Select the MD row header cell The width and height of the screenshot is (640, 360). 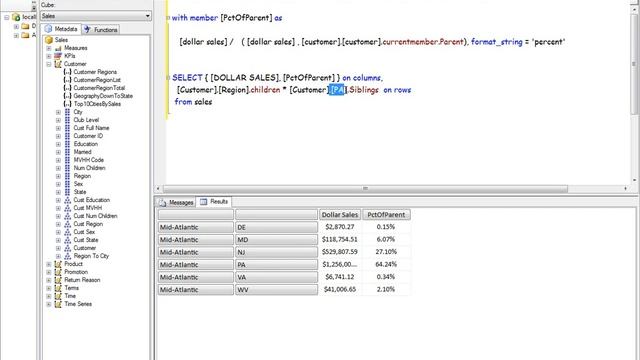point(276,240)
